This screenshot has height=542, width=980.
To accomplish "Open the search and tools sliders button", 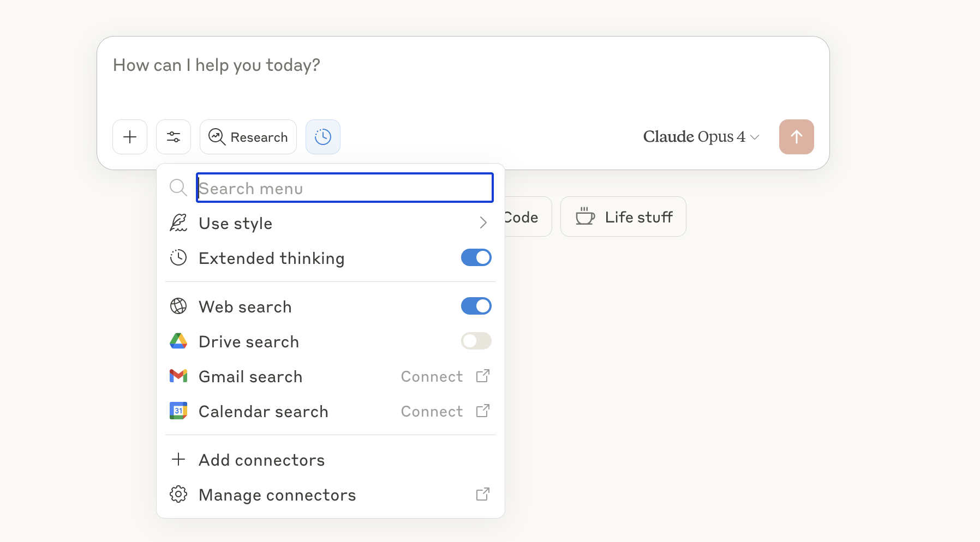I will (x=174, y=137).
